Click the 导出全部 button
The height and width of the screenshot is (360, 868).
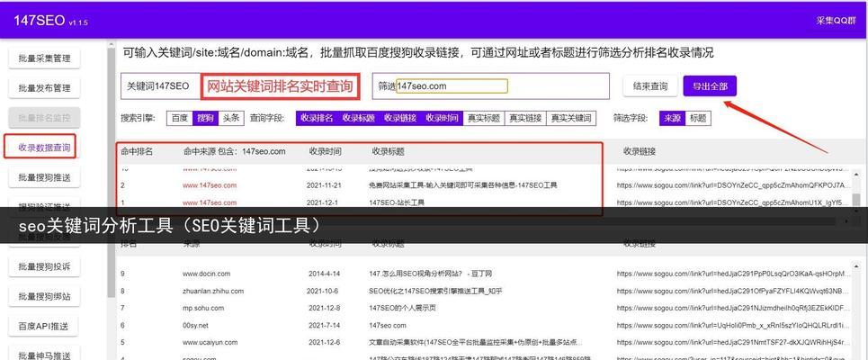point(710,86)
